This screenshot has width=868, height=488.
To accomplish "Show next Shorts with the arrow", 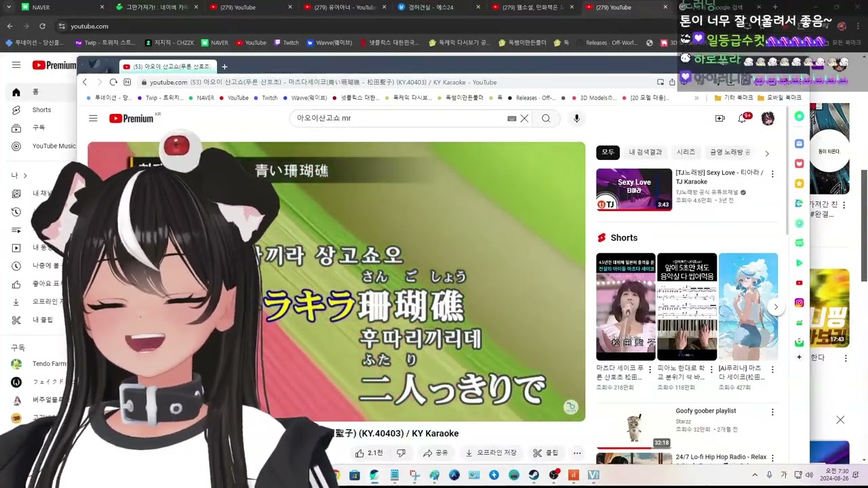I will 776,307.
